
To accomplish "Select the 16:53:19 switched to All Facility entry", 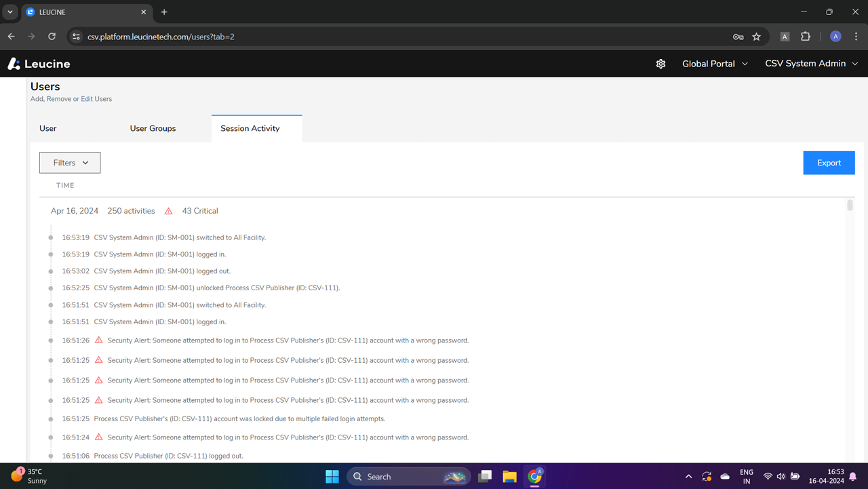I will [x=164, y=237].
